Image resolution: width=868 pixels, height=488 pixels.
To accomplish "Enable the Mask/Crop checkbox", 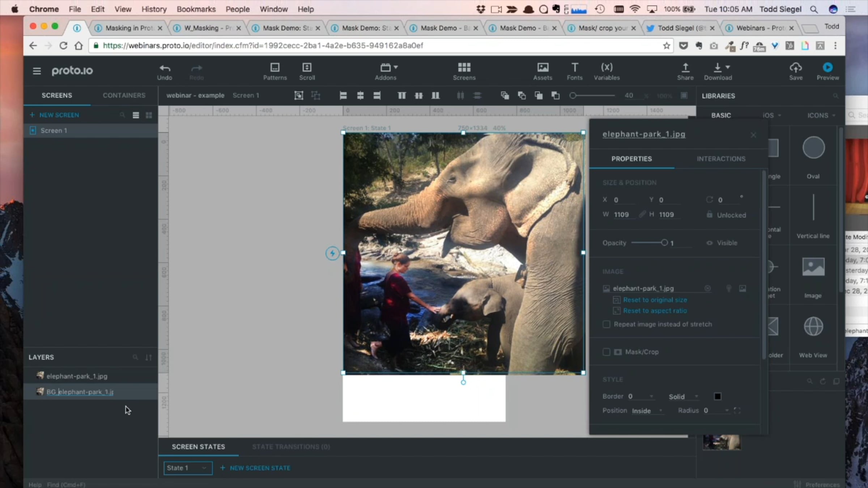I will click(607, 352).
